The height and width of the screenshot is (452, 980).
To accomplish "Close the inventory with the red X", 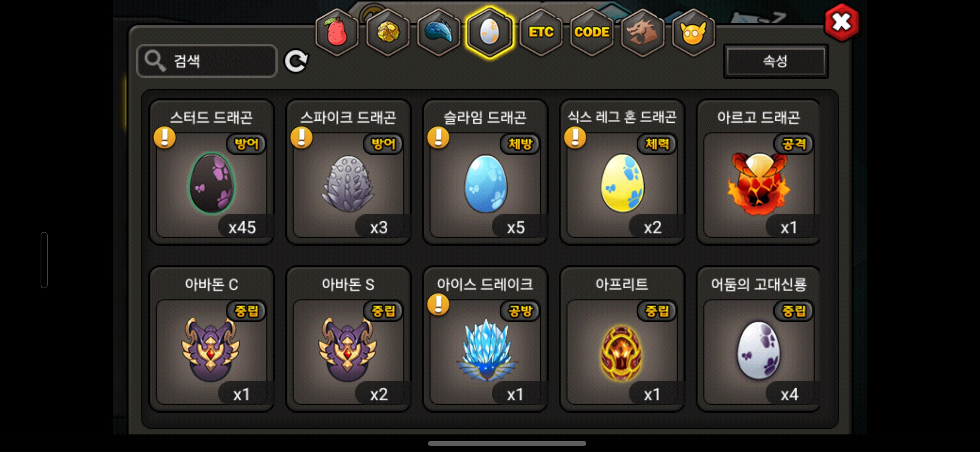I will 842,23.
